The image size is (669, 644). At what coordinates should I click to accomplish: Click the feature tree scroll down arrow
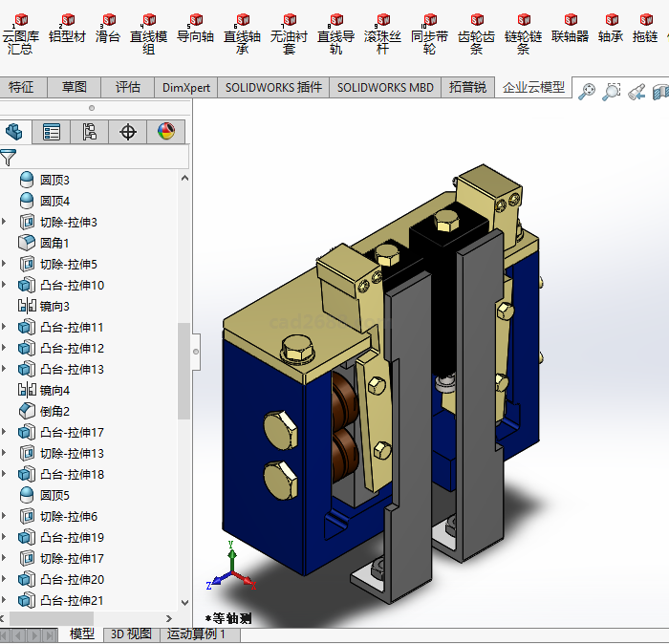coord(183,604)
